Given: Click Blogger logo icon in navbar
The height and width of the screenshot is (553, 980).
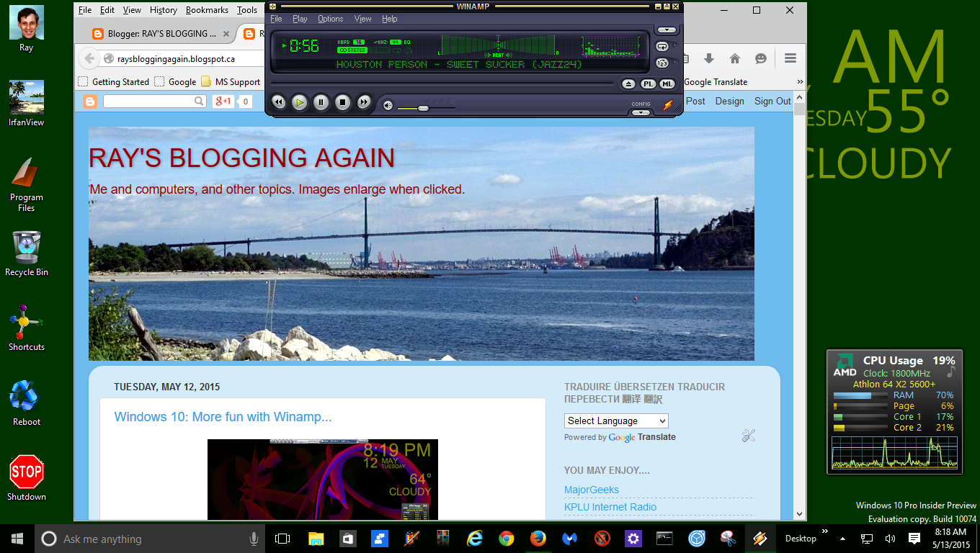Looking at the screenshot, I should [x=90, y=102].
